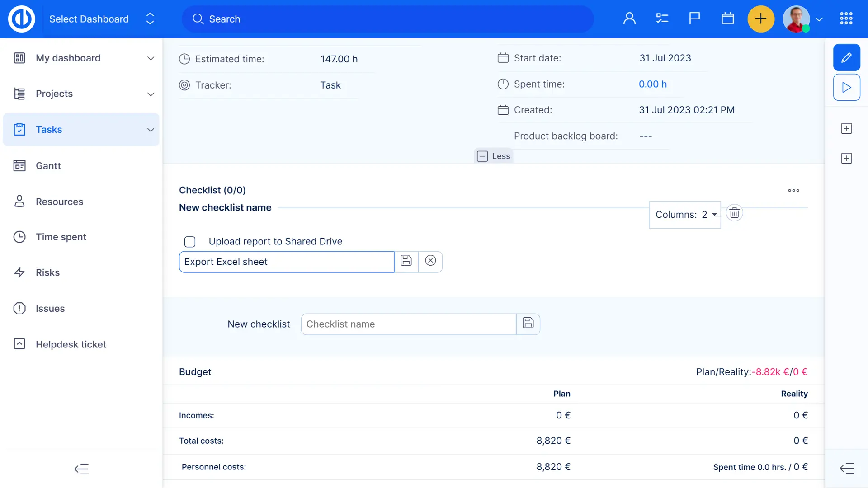This screenshot has width=868, height=488.
Task: Open the edit pencil button
Action: (x=846, y=57)
